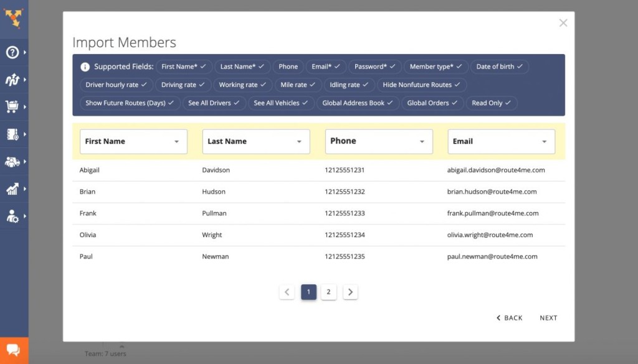
Task: Click the next page arrow
Action: (350, 292)
